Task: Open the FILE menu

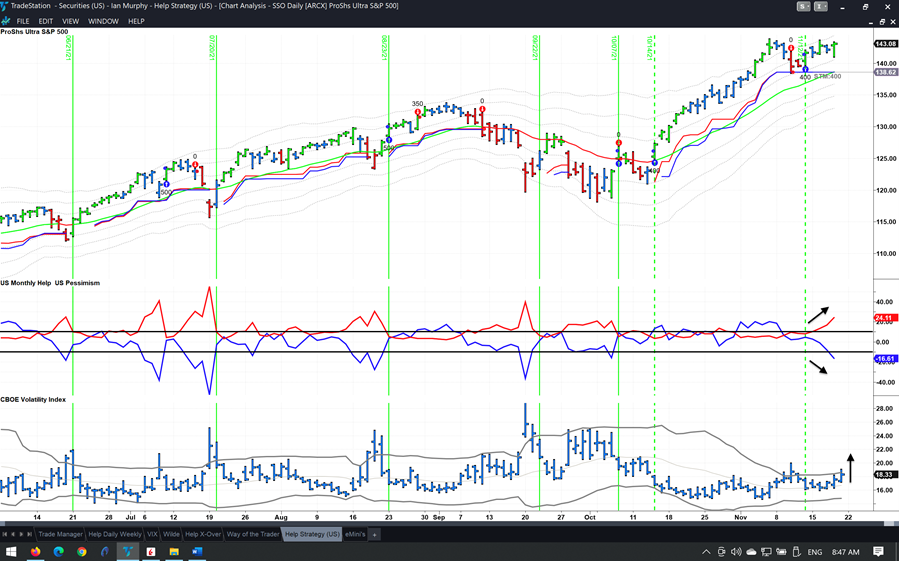Action: tap(23, 21)
